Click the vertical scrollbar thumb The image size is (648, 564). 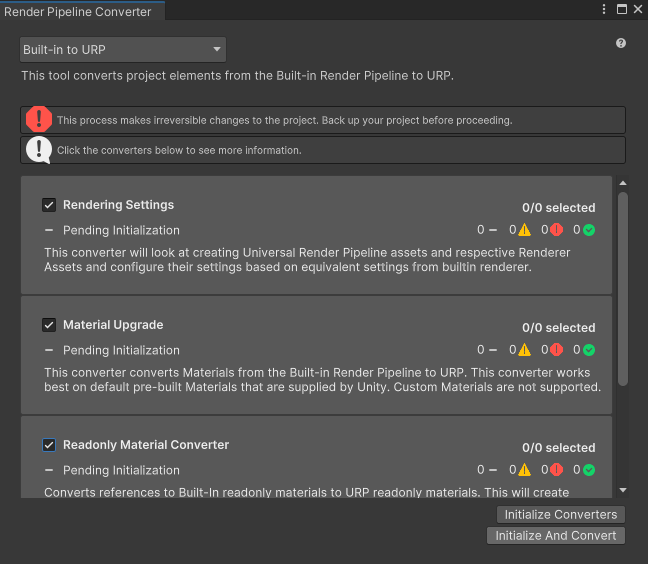click(623, 289)
